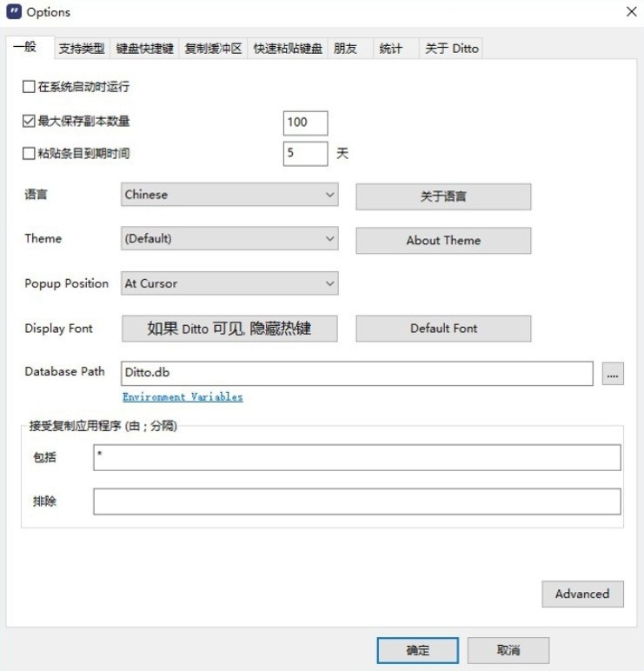Cancel with the 取消 button
Screen dimensions: 644x671
pos(508,650)
